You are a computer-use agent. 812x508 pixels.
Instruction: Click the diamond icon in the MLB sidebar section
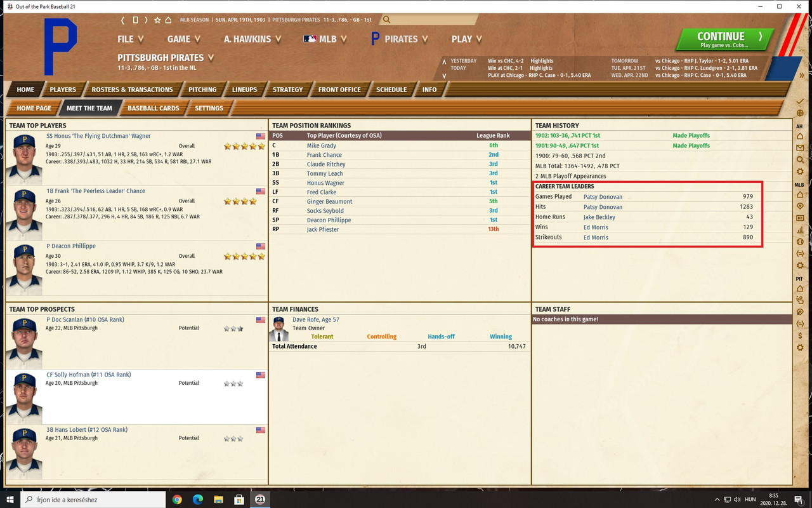coord(800,206)
